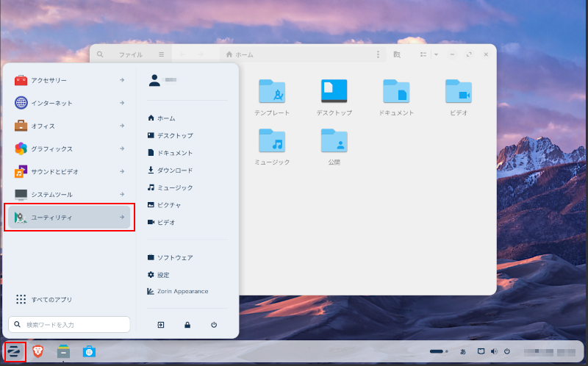
Task: Open the volume icon in system tray
Action: (494, 351)
